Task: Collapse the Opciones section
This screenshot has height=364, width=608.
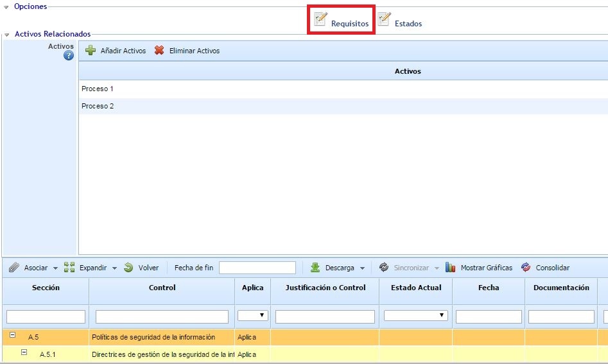Action: 6,6
